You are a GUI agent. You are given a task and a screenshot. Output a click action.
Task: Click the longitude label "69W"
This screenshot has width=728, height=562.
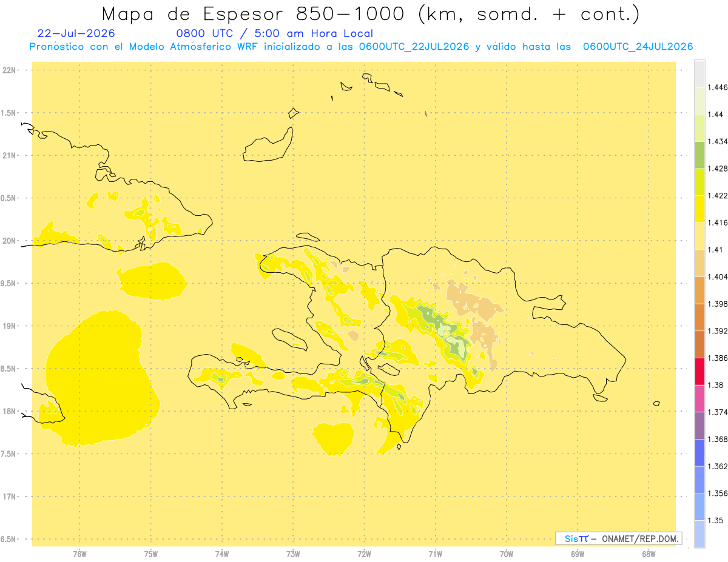pyautogui.click(x=578, y=554)
